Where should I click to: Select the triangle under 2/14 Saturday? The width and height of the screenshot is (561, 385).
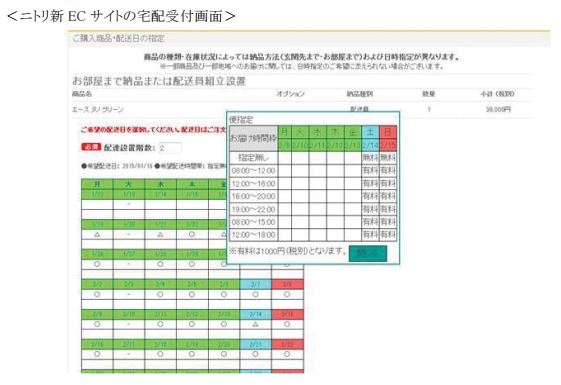click(x=255, y=325)
